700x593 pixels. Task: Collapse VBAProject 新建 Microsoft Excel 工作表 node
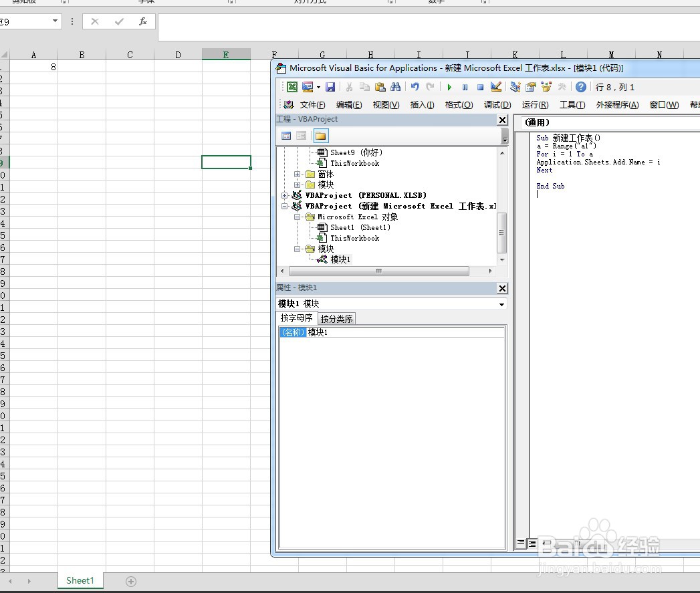pyautogui.click(x=285, y=207)
